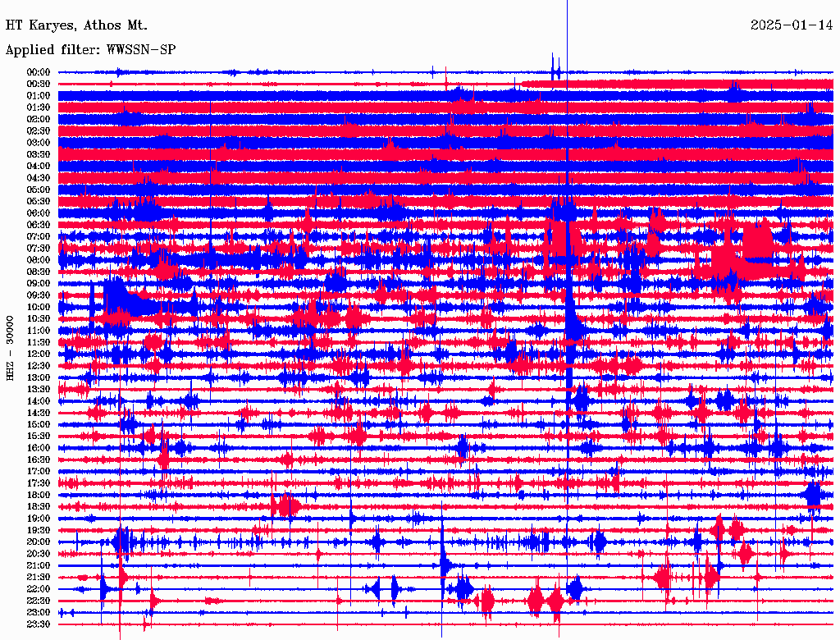Select the 23:00 time label
This screenshot has width=840, height=640.
(39, 613)
